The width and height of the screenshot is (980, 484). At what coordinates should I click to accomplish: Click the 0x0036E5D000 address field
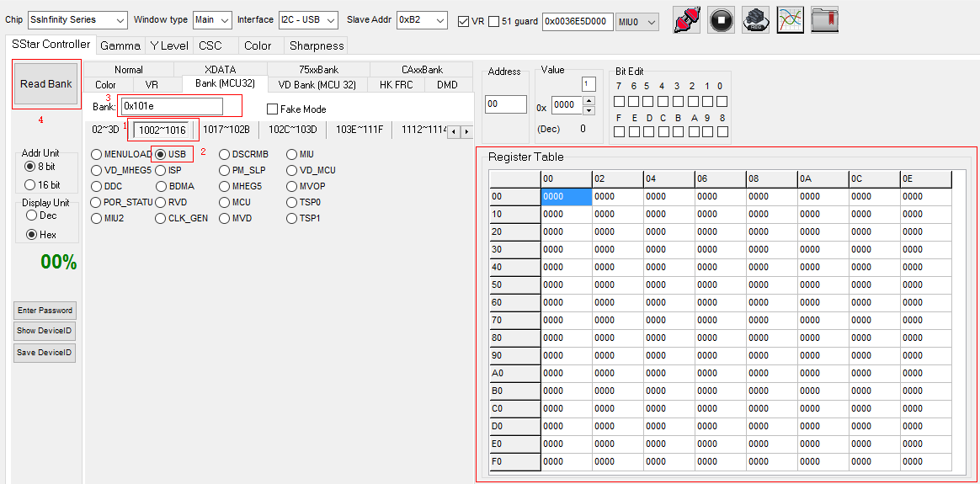point(578,21)
